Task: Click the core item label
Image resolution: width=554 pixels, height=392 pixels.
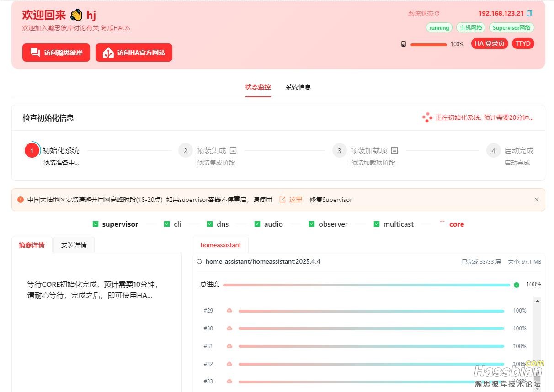Action: point(457,224)
